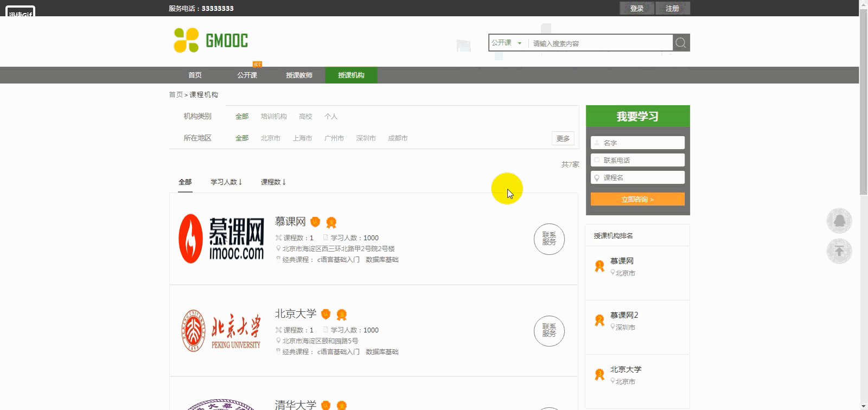Screen dimensions: 868x410
Task: Sort by 学习人数 descending
Action: click(226, 182)
